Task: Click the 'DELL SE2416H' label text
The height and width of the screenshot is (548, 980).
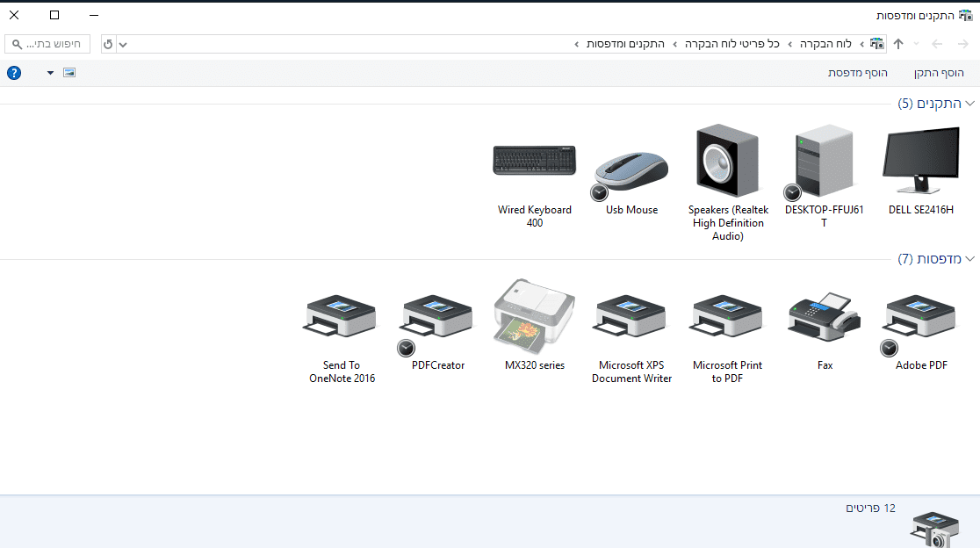Action: pyautogui.click(x=920, y=210)
